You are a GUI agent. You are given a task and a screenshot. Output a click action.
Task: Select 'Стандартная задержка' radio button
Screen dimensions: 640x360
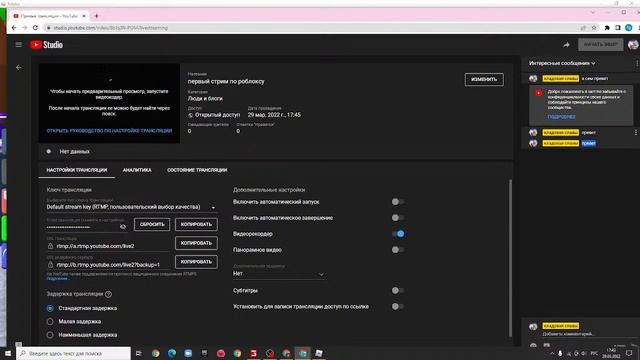point(50,308)
